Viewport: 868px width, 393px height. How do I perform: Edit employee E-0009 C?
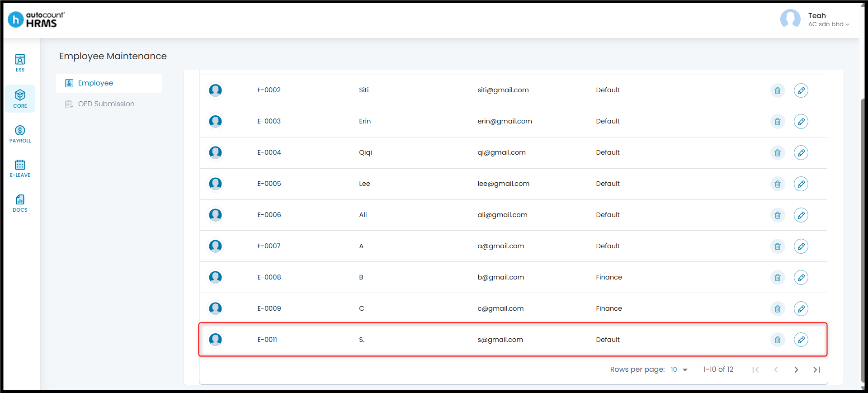coord(801,309)
